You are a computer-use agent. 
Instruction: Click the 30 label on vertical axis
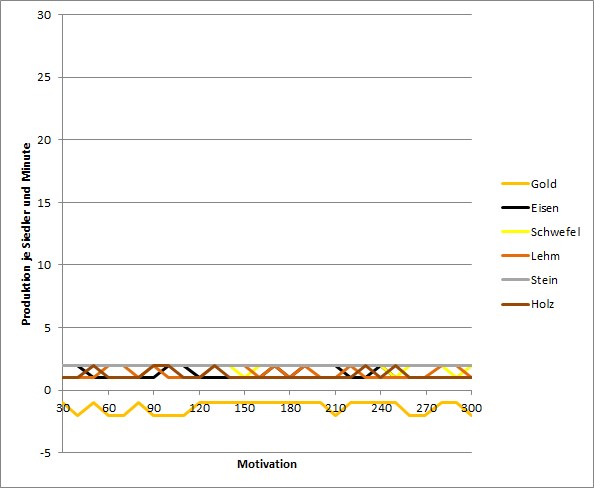coord(44,15)
